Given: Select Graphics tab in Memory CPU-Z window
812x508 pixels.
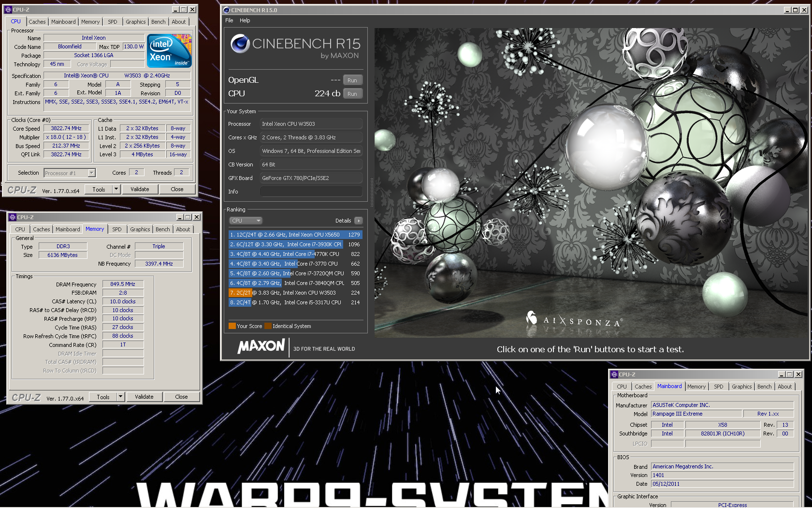Looking at the screenshot, I should (x=140, y=229).
